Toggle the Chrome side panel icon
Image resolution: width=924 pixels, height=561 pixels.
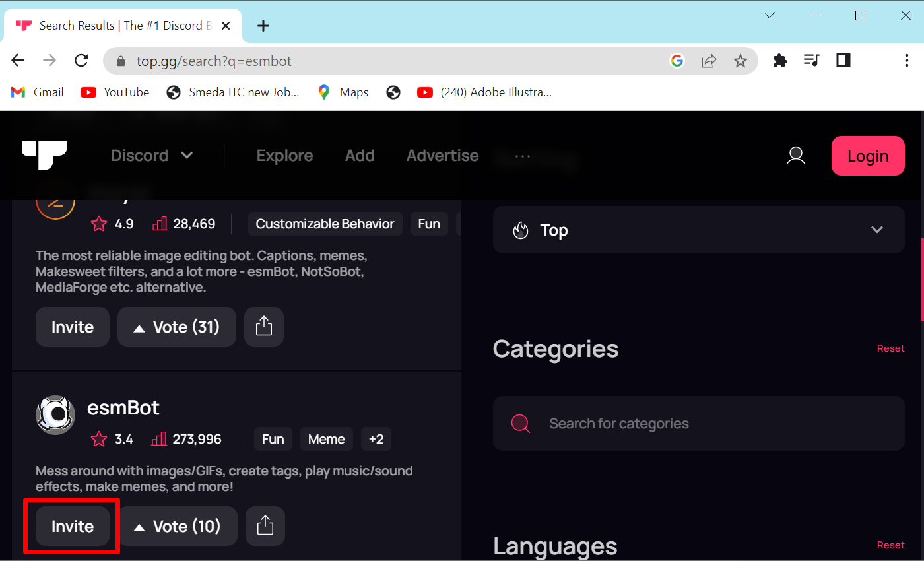point(843,61)
